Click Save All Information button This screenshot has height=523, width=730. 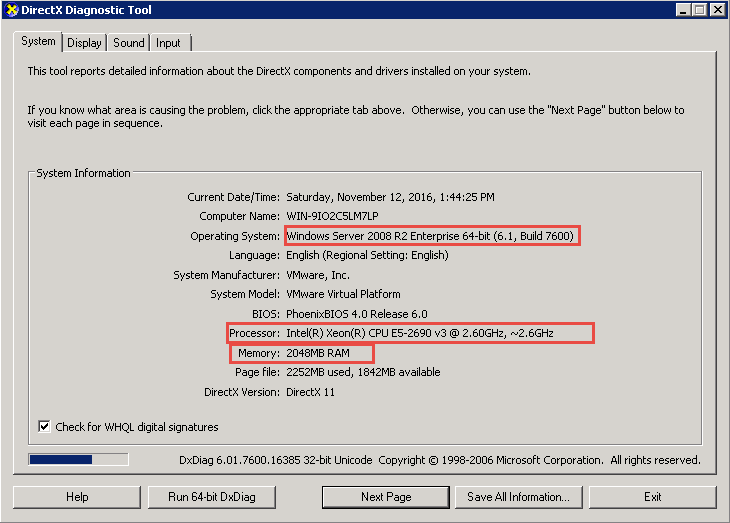click(518, 497)
